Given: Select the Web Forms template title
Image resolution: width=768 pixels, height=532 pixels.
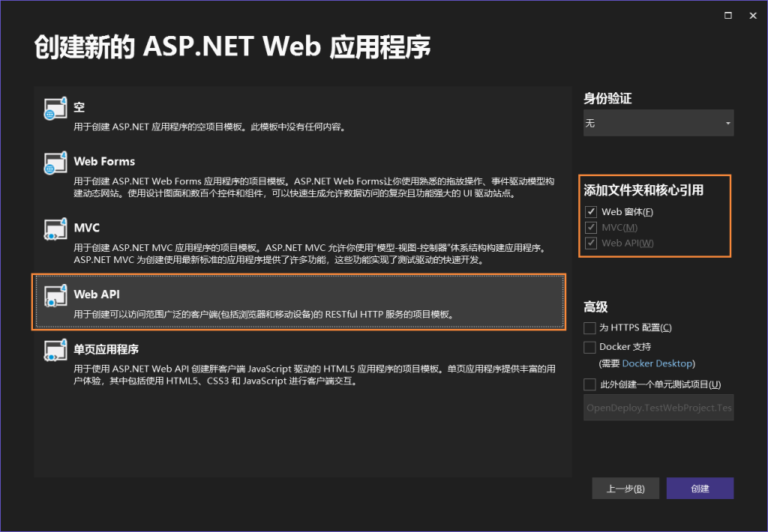Looking at the screenshot, I should pos(104,162).
